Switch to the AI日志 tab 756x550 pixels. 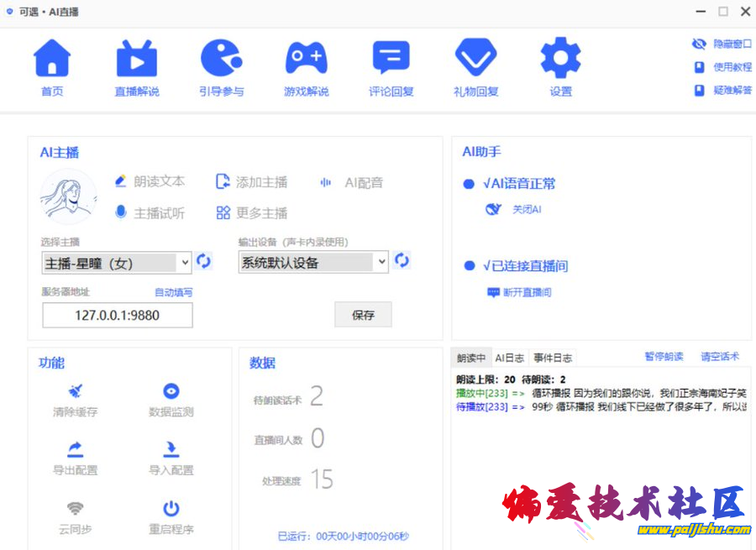(x=509, y=358)
